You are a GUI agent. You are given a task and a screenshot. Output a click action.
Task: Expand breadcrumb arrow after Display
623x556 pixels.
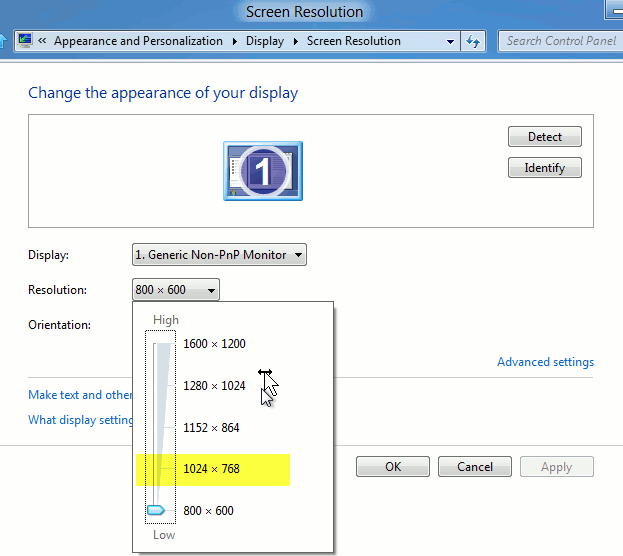click(295, 41)
